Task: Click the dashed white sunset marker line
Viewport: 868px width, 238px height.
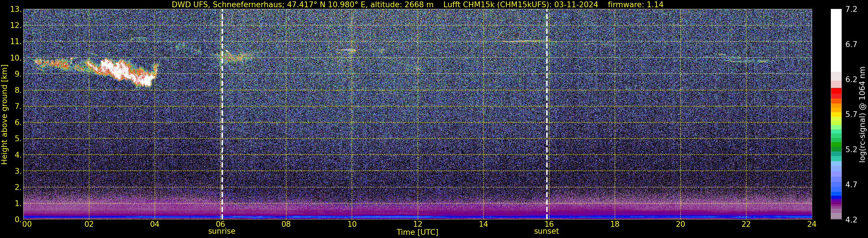Action: tap(546, 114)
